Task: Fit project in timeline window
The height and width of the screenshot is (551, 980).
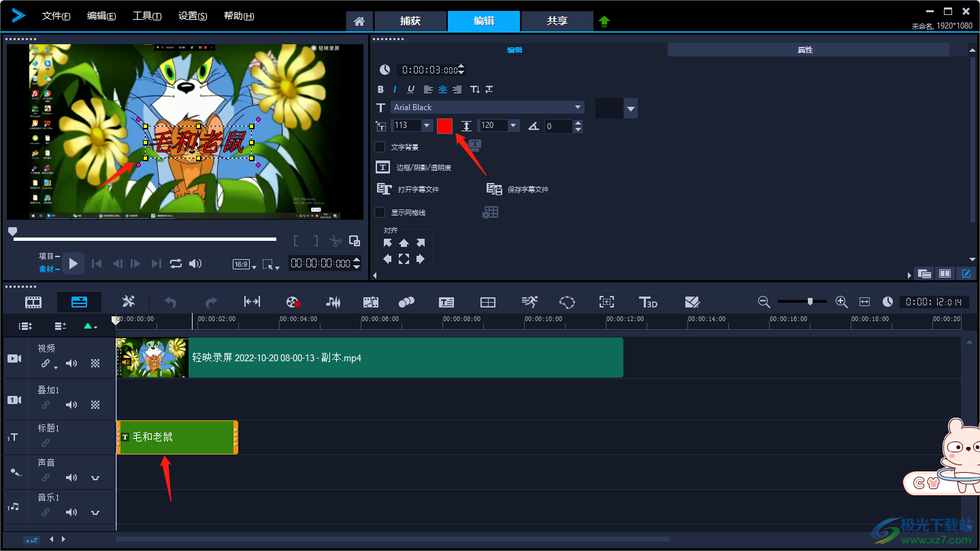Action: (865, 301)
